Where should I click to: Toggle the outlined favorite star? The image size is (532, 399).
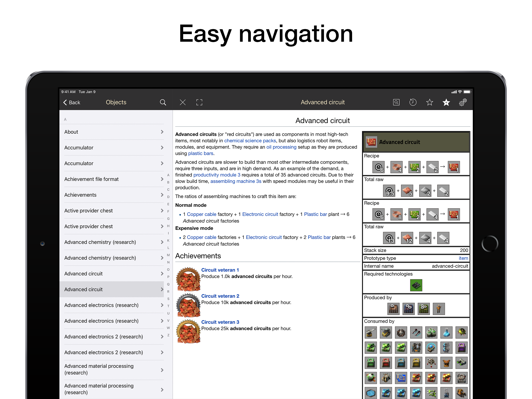point(430,102)
